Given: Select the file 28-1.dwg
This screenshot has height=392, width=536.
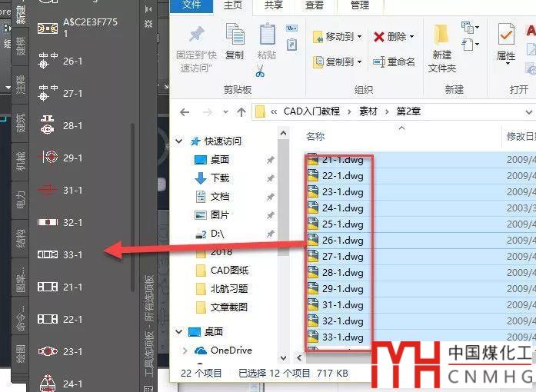Looking at the screenshot, I should point(336,273).
